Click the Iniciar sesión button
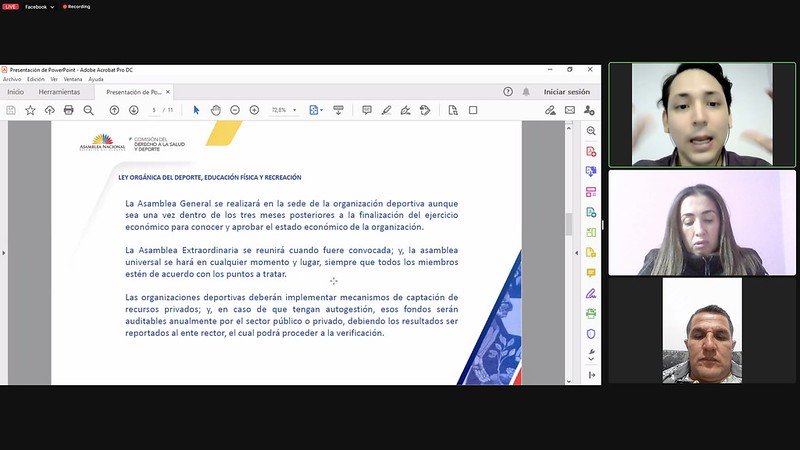 tap(567, 92)
